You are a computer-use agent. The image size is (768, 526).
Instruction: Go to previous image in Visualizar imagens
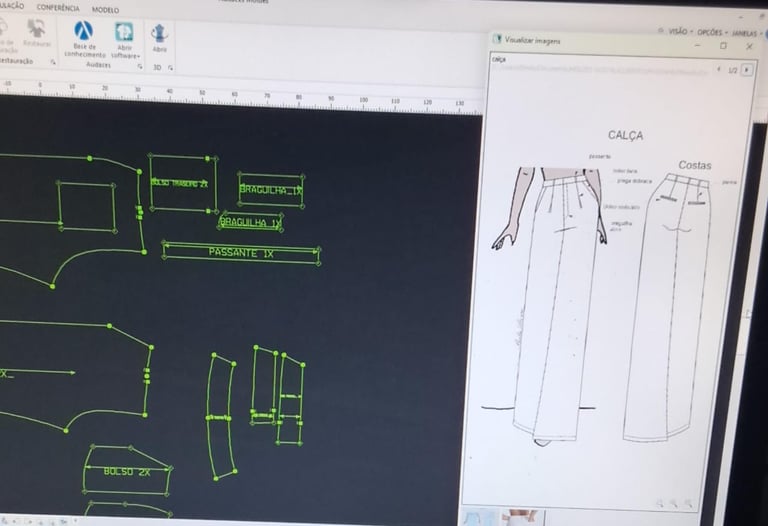coord(719,70)
